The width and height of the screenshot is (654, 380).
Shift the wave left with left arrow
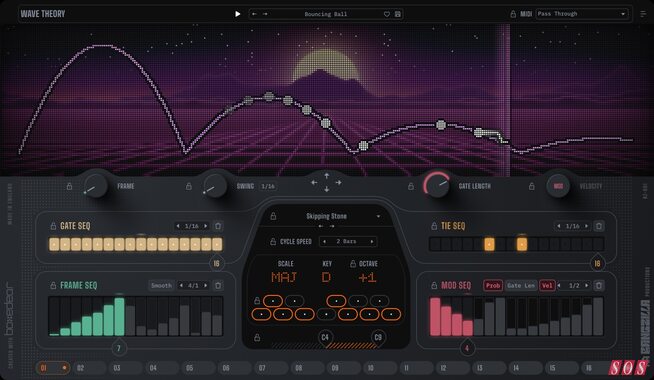(314, 183)
